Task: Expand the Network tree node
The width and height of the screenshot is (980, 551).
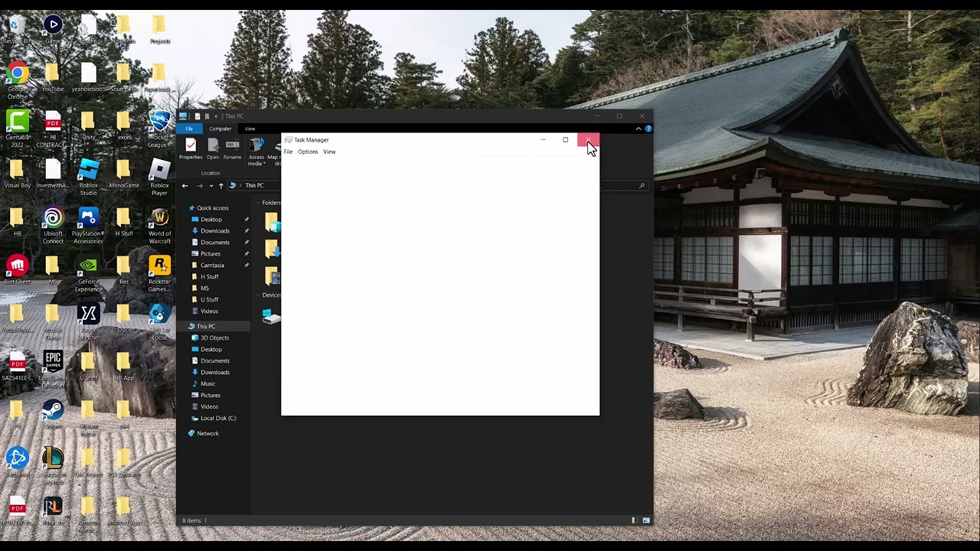Action: (183, 434)
